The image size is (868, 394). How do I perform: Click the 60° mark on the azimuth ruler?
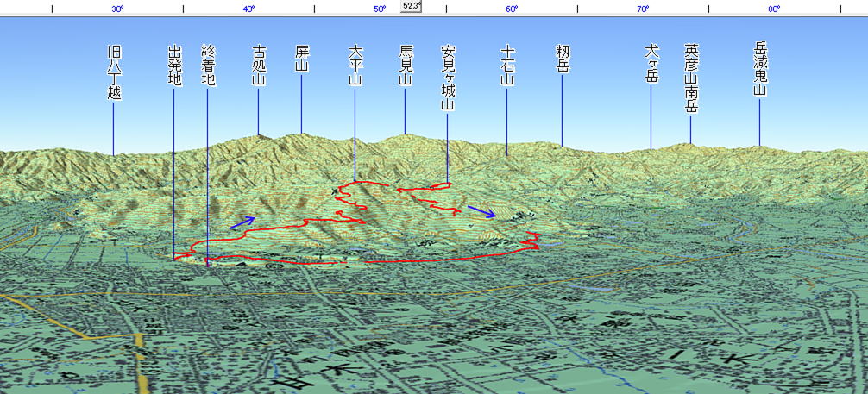pos(511,9)
